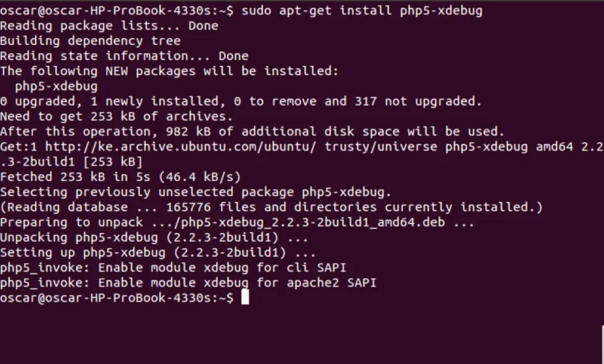604x364 pixels.
Task: Click 'Enable module xdebug for cli SAPI' line
Action: click(x=173, y=268)
